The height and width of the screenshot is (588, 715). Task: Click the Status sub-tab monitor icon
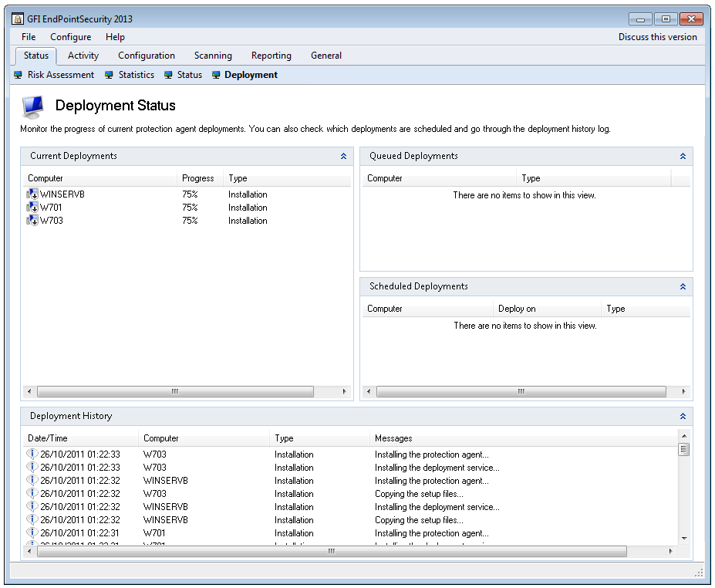coord(168,75)
